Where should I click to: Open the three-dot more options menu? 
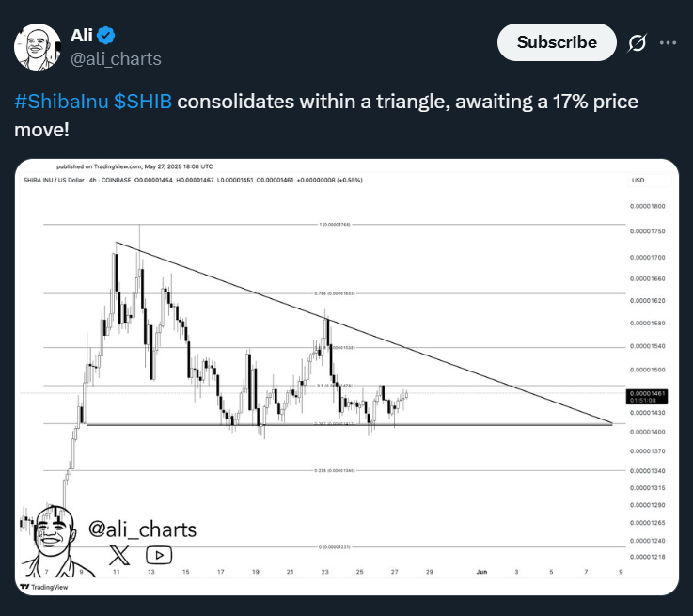pyautogui.click(x=668, y=42)
